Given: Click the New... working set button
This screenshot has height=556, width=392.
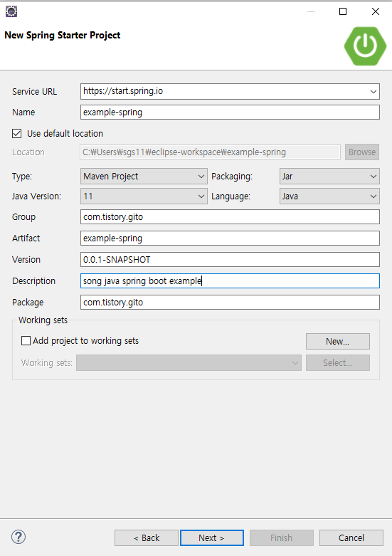Looking at the screenshot, I should tap(338, 342).
